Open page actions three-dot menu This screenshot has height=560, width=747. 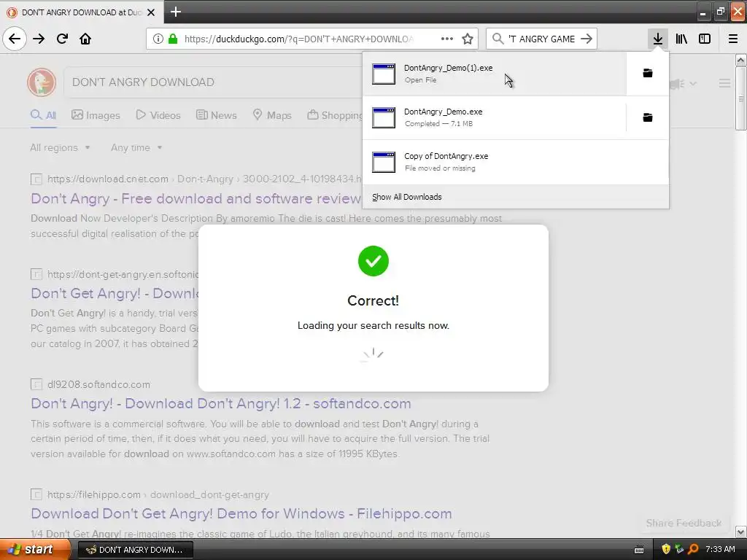(447, 39)
